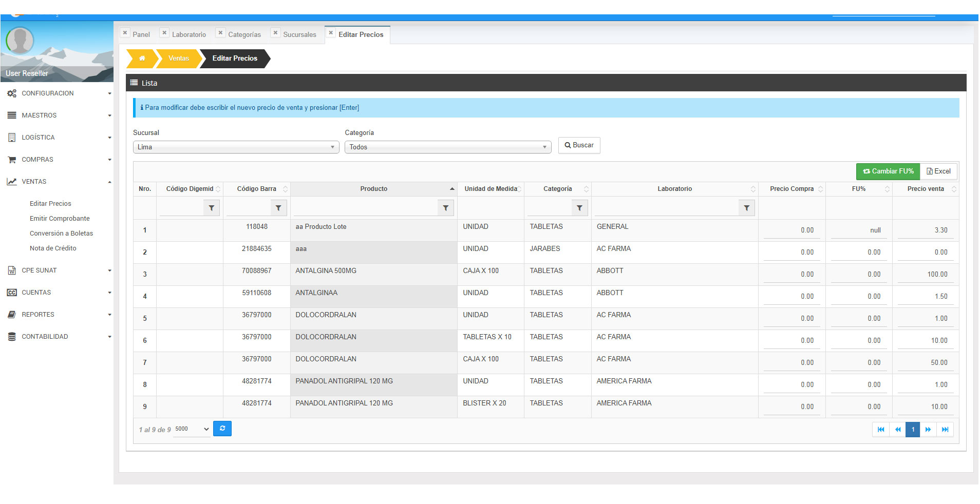Image resolution: width=980 pixels, height=504 pixels.
Task: Click the refresh table button
Action: [x=222, y=429]
